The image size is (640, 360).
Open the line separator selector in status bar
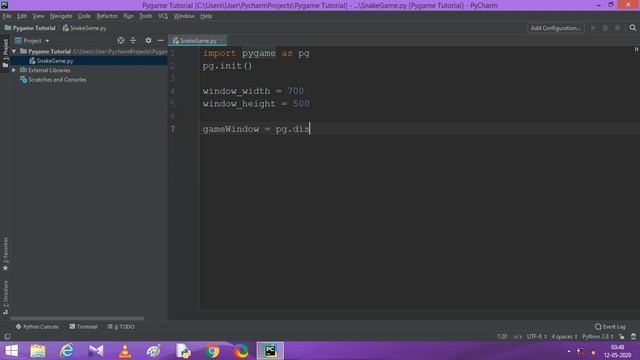click(x=518, y=337)
